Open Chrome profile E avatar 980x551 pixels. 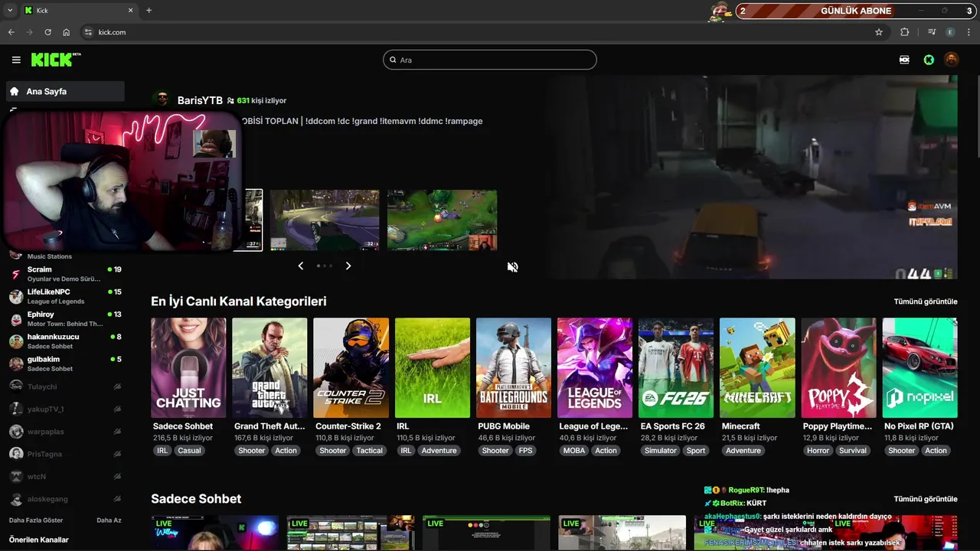point(951,32)
